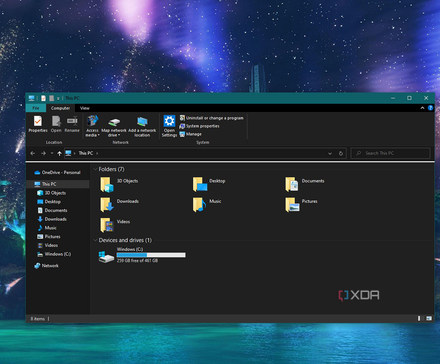Select Downloads in the navigation pane

52,219
